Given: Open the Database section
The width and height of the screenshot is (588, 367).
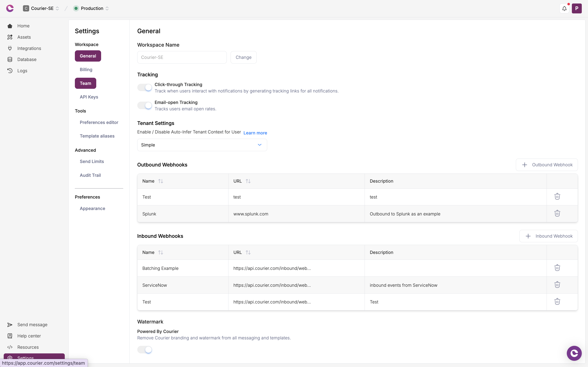Looking at the screenshot, I should coord(27,59).
